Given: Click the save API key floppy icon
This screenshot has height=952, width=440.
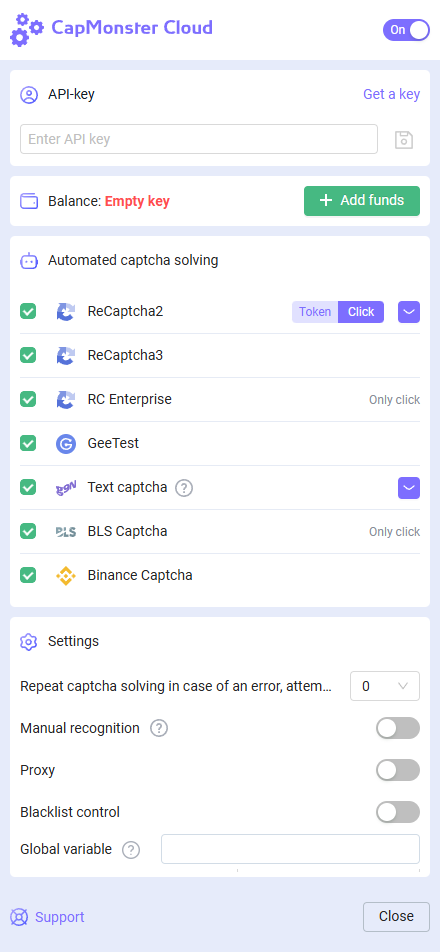Looking at the screenshot, I should pos(404,140).
